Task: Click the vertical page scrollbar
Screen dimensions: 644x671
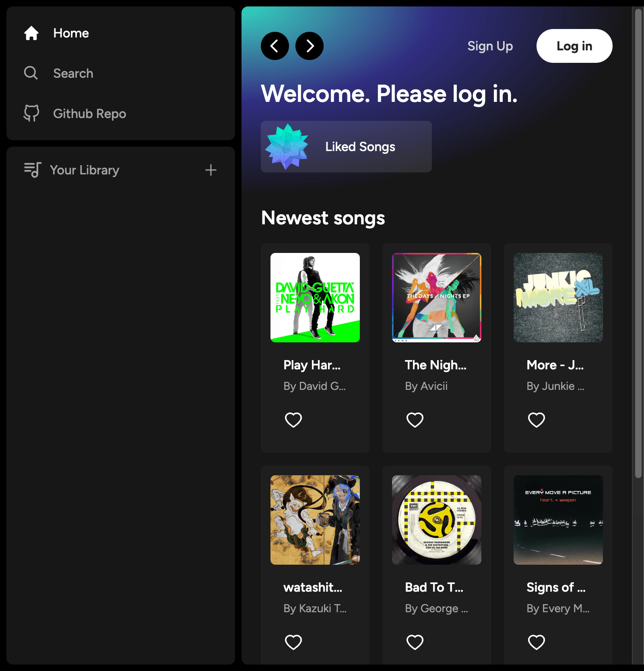Action: click(x=638, y=242)
